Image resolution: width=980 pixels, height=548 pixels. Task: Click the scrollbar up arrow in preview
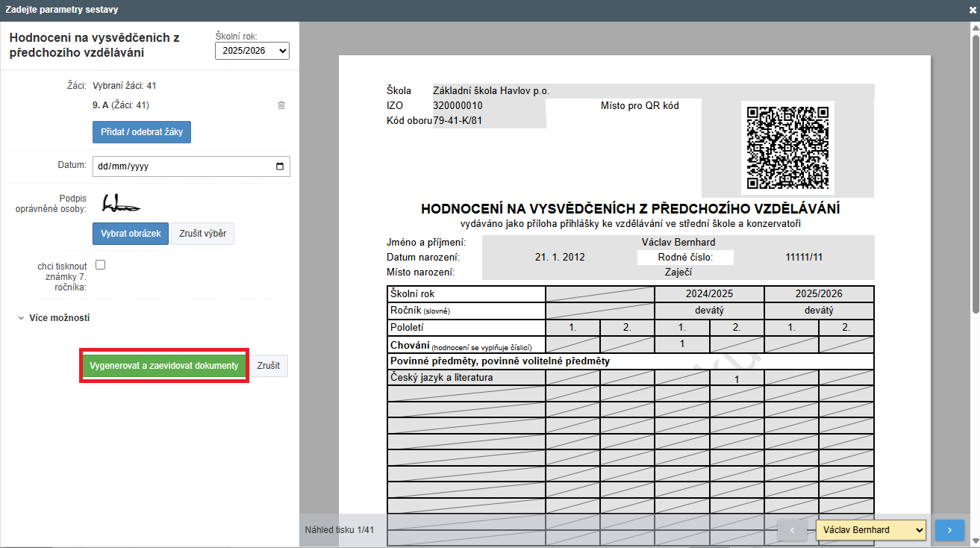tap(975, 28)
